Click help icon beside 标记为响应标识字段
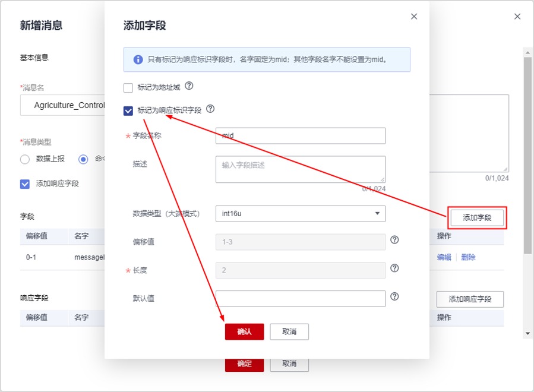 pos(210,109)
